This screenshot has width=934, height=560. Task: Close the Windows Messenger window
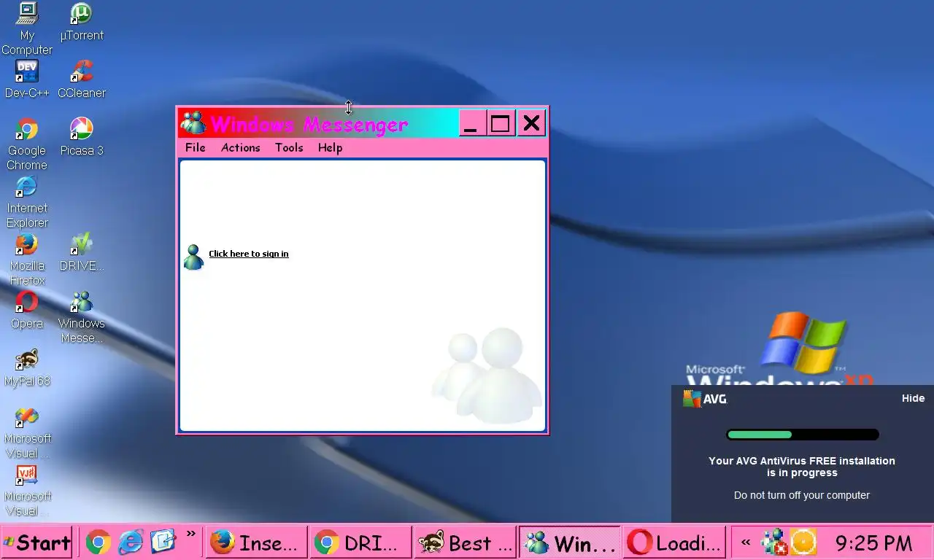tap(531, 123)
